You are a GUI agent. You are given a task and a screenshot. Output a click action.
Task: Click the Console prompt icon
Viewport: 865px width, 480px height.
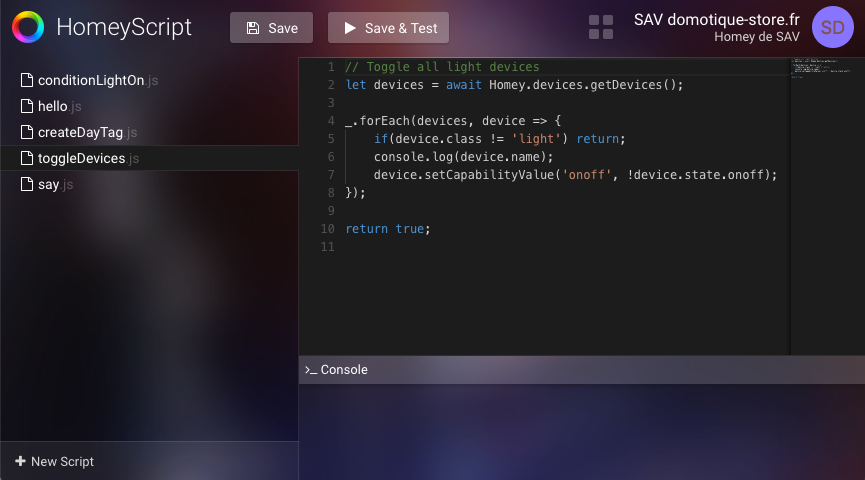click(x=311, y=370)
